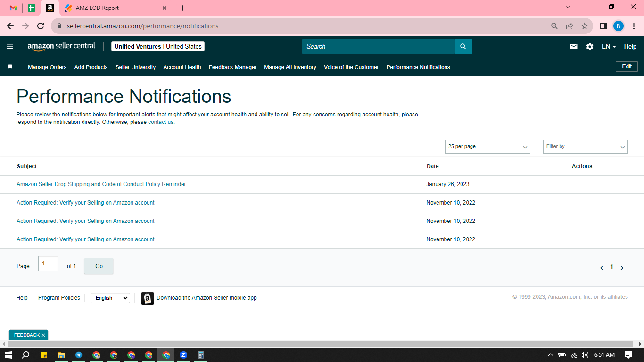This screenshot has width=644, height=362.
Task: Go forward in browser history
Action: point(25,26)
